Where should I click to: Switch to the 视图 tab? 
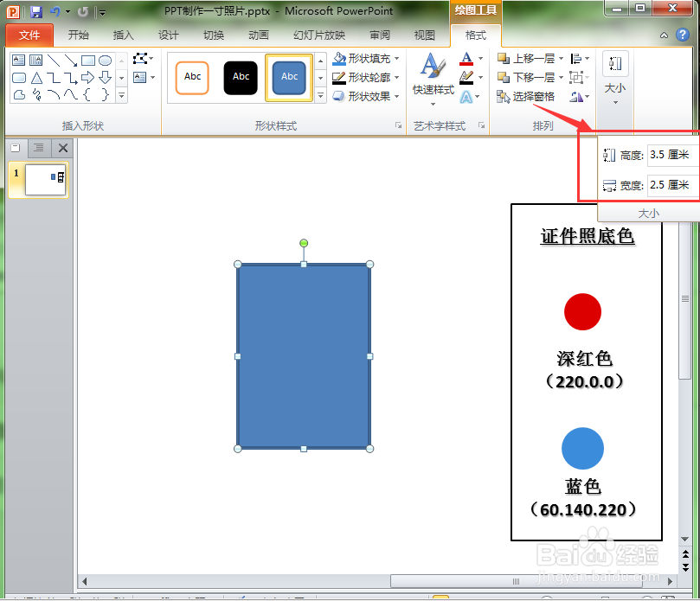(425, 35)
